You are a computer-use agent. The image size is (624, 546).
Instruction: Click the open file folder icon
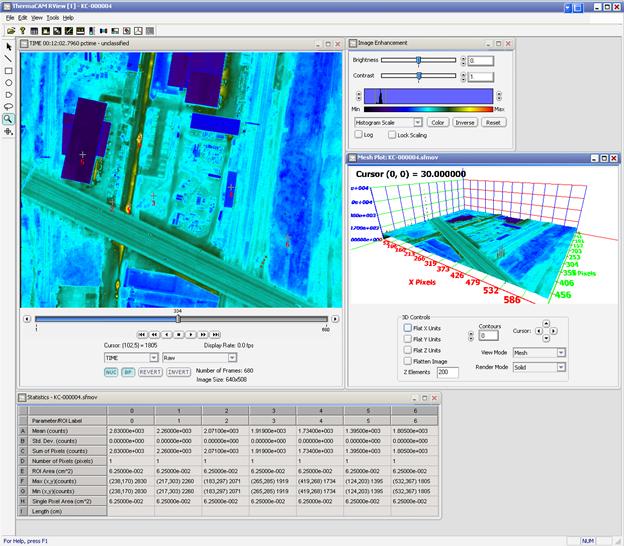(9, 29)
